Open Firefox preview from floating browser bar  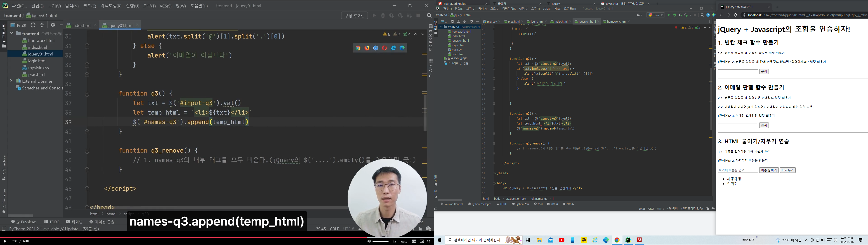coord(367,48)
